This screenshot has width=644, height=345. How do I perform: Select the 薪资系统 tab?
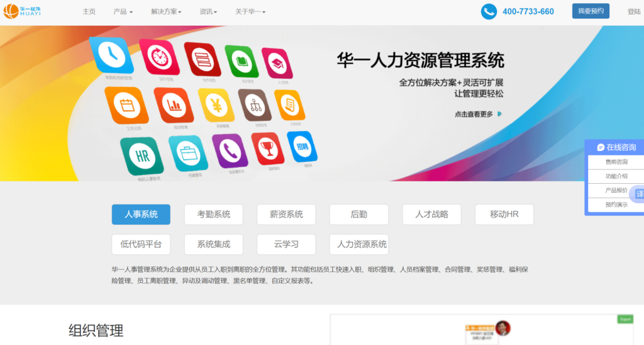[286, 214]
